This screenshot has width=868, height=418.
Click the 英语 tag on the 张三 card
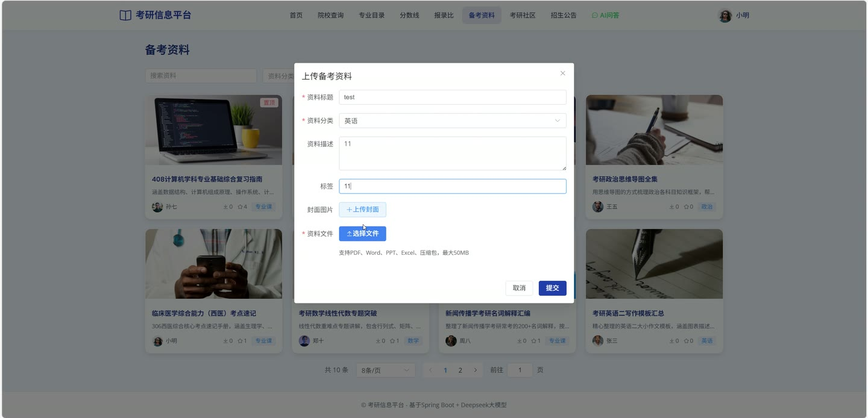click(x=706, y=341)
